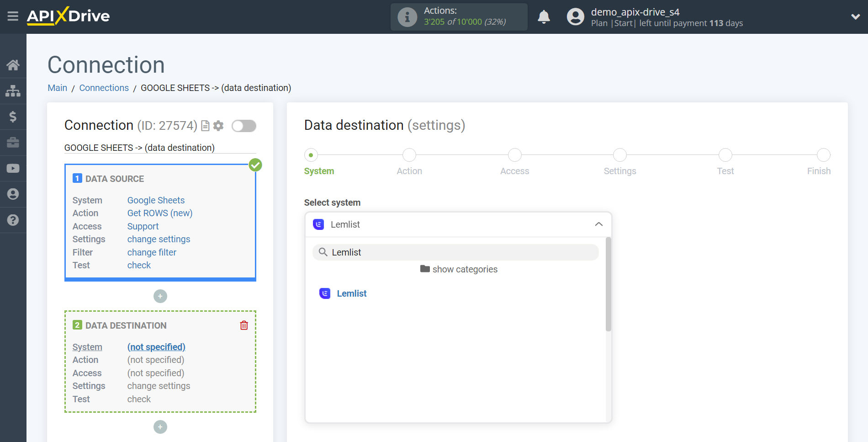The width and height of the screenshot is (868, 442).
Task: Expand the account menu chevron
Action: tap(855, 17)
